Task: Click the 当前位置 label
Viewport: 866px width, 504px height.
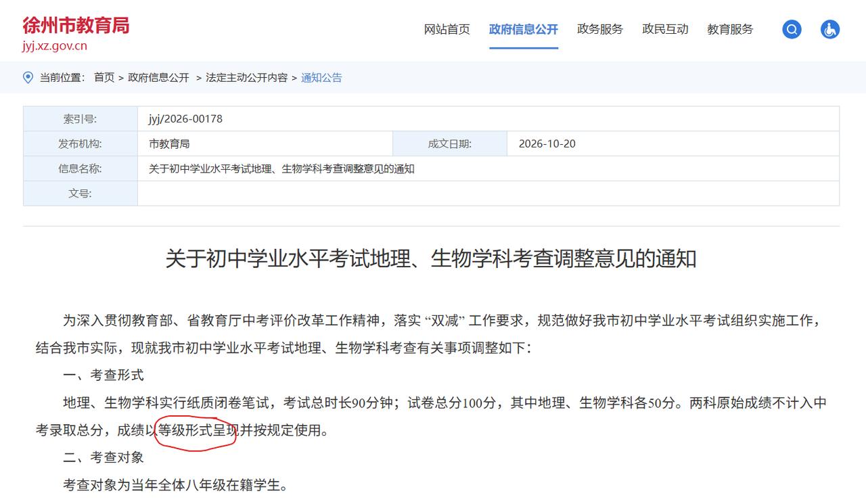Action: pos(62,78)
